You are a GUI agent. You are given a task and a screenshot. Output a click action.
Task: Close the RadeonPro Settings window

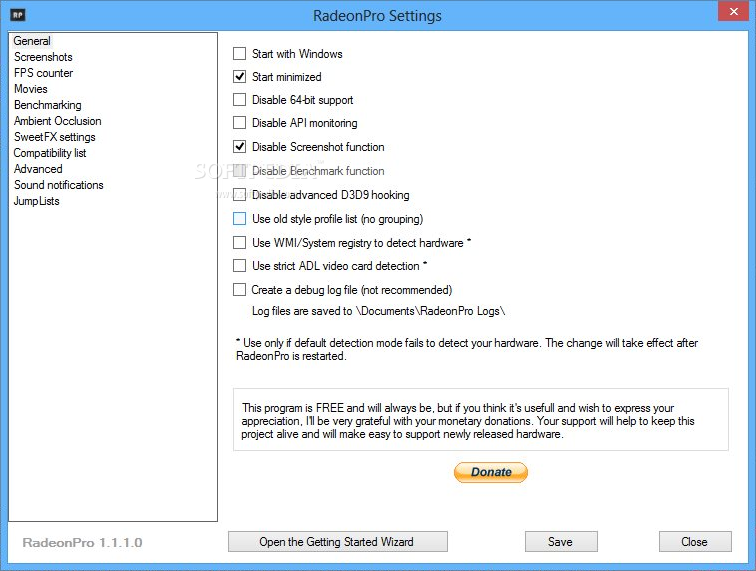click(x=733, y=11)
